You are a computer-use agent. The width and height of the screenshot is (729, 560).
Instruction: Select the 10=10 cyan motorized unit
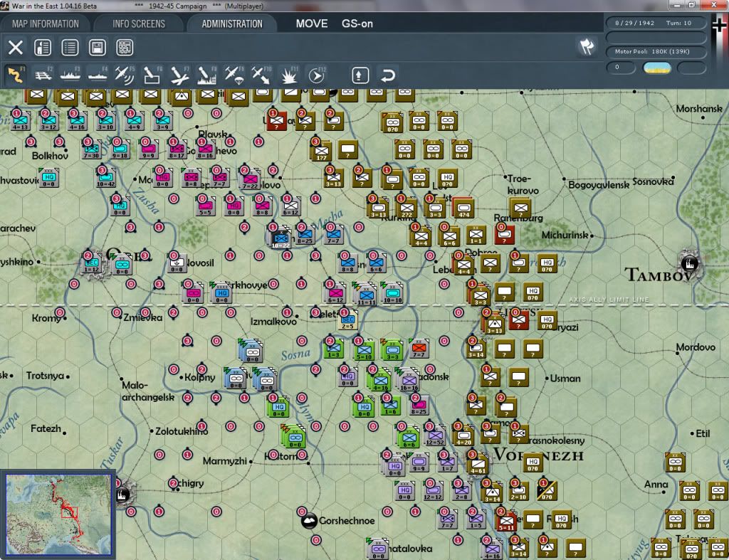pyautogui.click(x=393, y=295)
